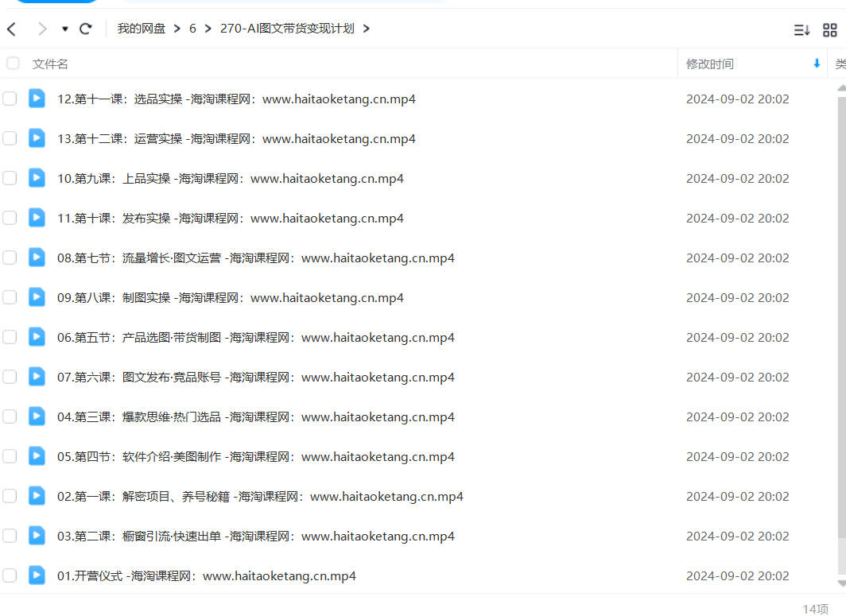Click video icon of 10.第九课 上品实操
Viewport: 846px width, 616px height.
pyautogui.click(x=37, y=177)
